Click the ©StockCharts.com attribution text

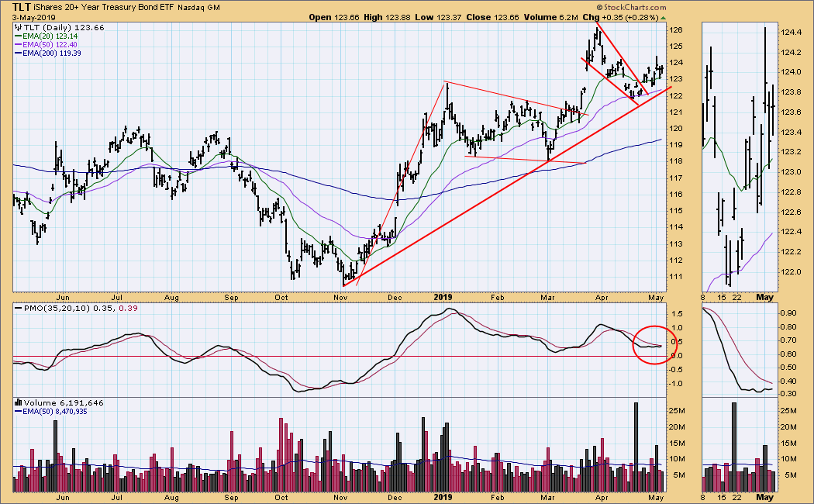pyautogui.click(x=631, y=7)
